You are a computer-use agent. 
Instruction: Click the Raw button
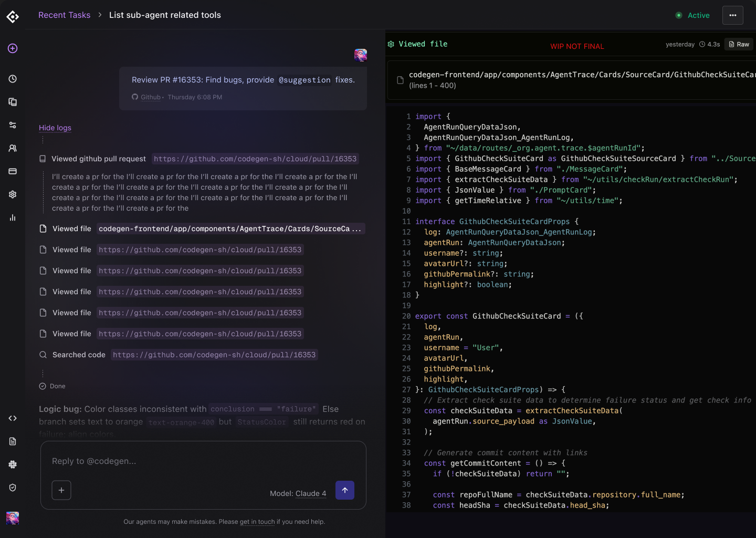click(x=739, y=44)
